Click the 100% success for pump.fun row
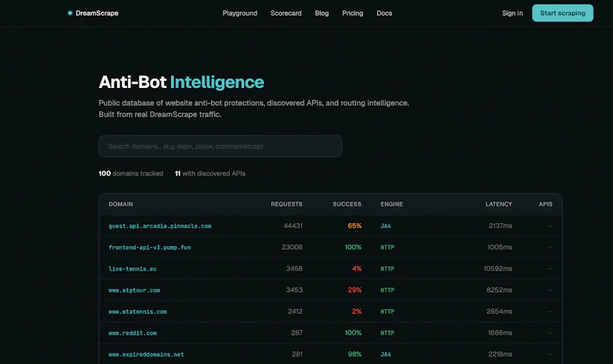 (x=353, y=247)
